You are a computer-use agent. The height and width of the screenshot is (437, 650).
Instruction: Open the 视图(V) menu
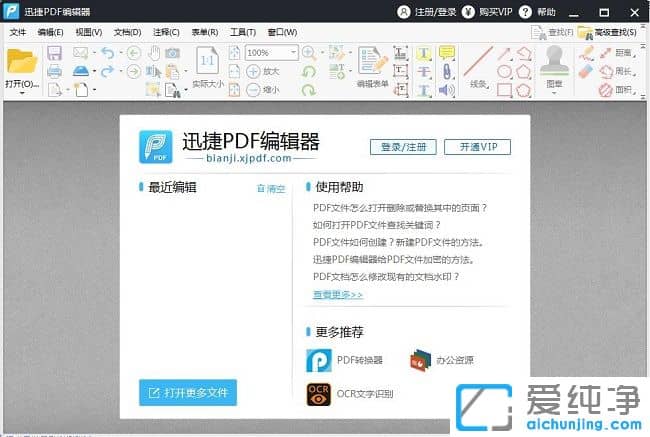[89, 32]
